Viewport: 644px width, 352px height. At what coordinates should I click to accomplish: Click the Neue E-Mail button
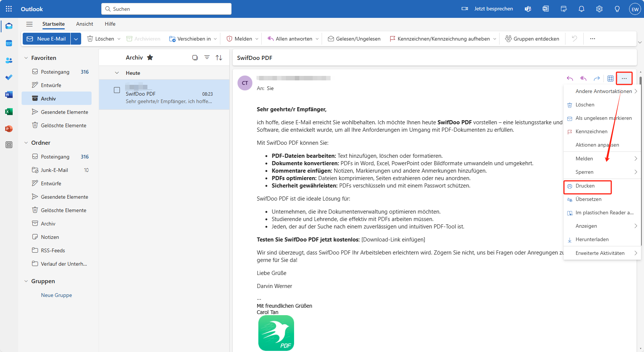click(47, 39)
